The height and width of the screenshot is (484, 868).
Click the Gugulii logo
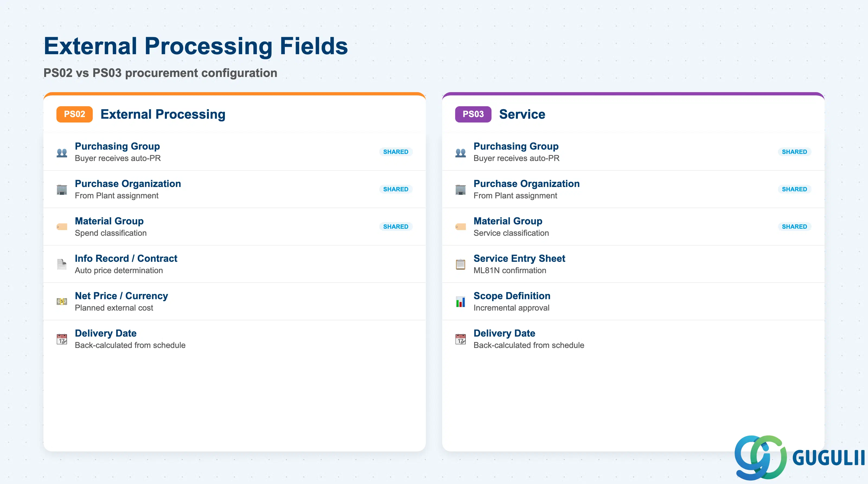799,457
